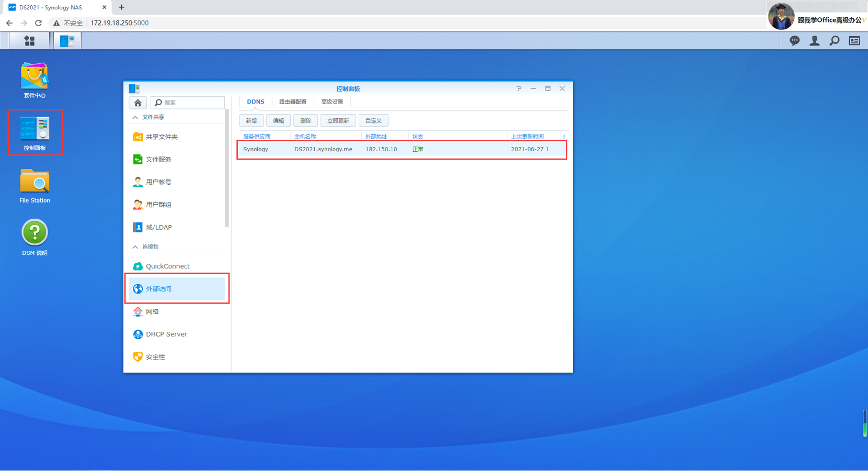Click the 182.150.10... external address cell
The image size is (868, 471).
click(383, 149)
